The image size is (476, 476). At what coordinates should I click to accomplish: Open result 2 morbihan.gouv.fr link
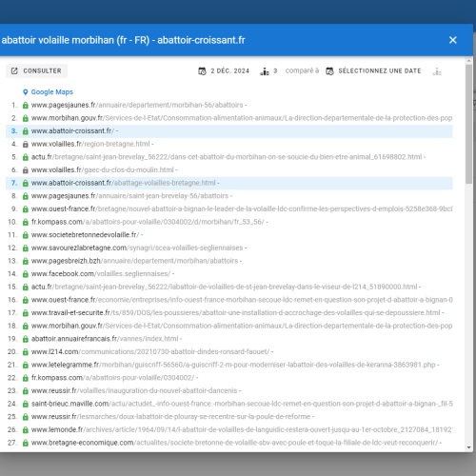coord(242,118)
